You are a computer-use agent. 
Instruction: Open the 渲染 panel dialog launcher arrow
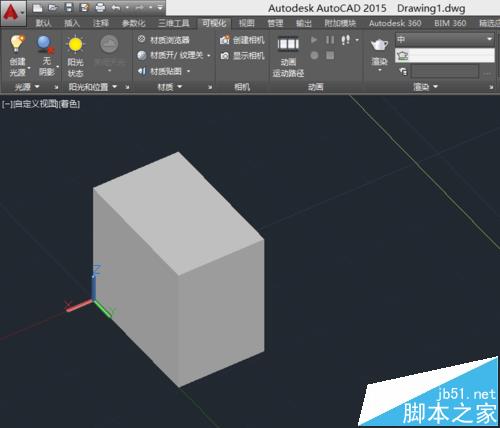click(x=491, y=87)
